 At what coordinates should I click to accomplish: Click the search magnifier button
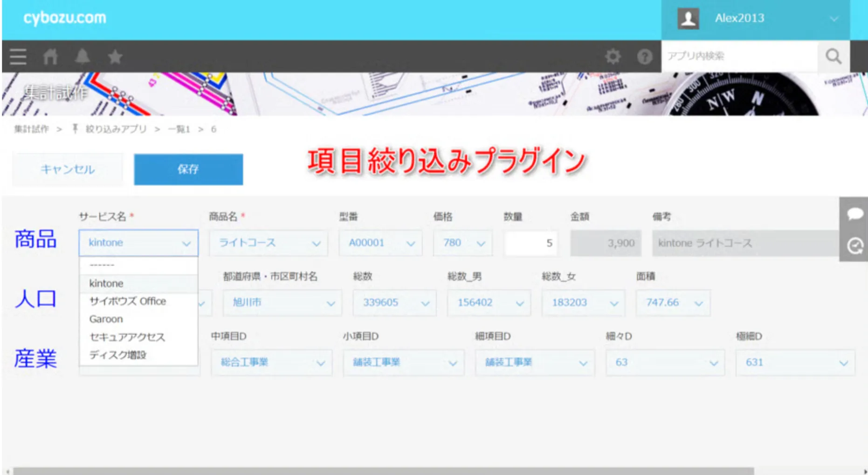pyautogui.click(x=834, y=56)
